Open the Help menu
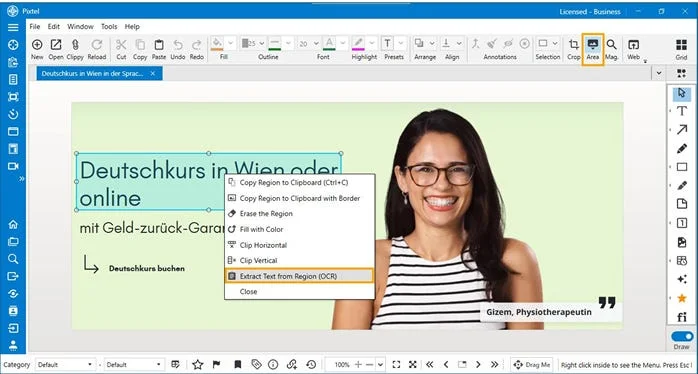The height and width of the screenshot is (374, 698). tap(132, 27)
